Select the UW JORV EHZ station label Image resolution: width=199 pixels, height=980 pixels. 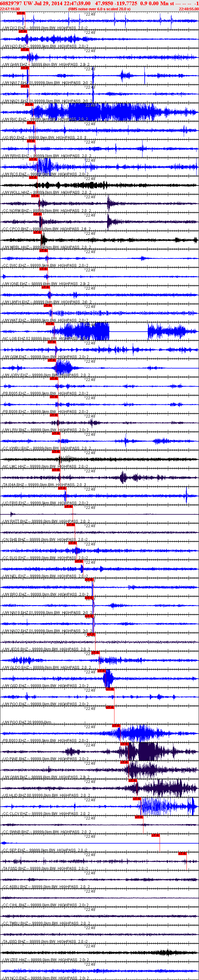click(46, 375)
